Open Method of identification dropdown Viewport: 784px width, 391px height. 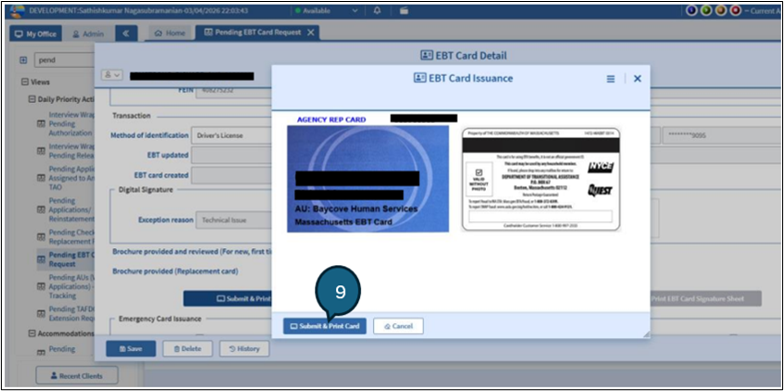(x=231, y=135)
